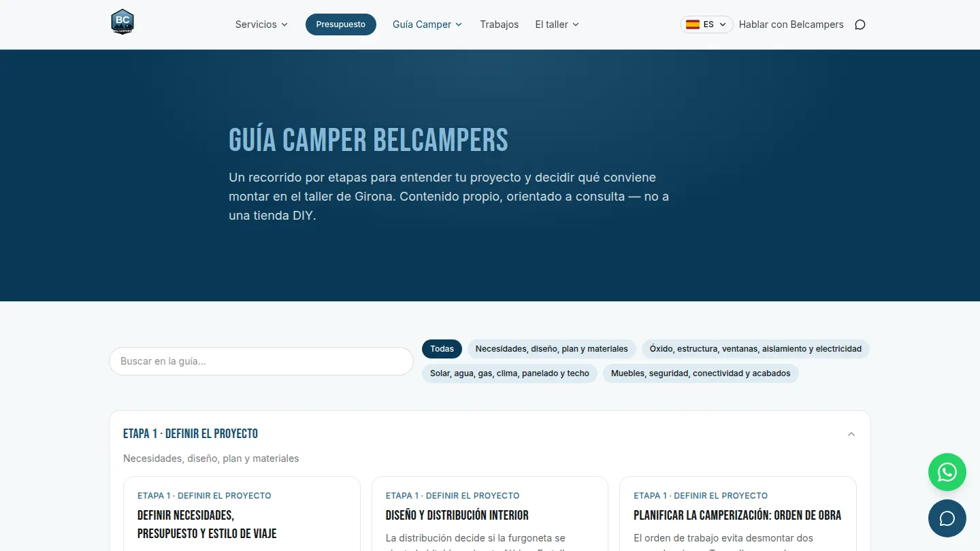Open the Guía Camper dropdown
The image size is (980, 551).
pyautogui.click(x=427, y=24)
